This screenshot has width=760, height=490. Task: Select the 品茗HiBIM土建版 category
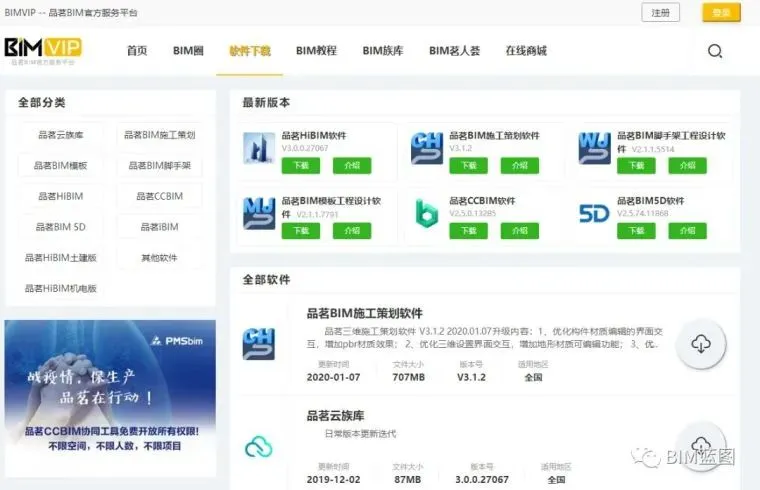(61, 257)
